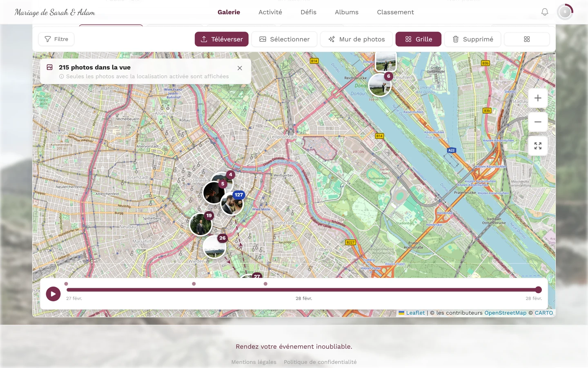Click the Mariage de Sarah & Adam title

[x=55, y=12]
